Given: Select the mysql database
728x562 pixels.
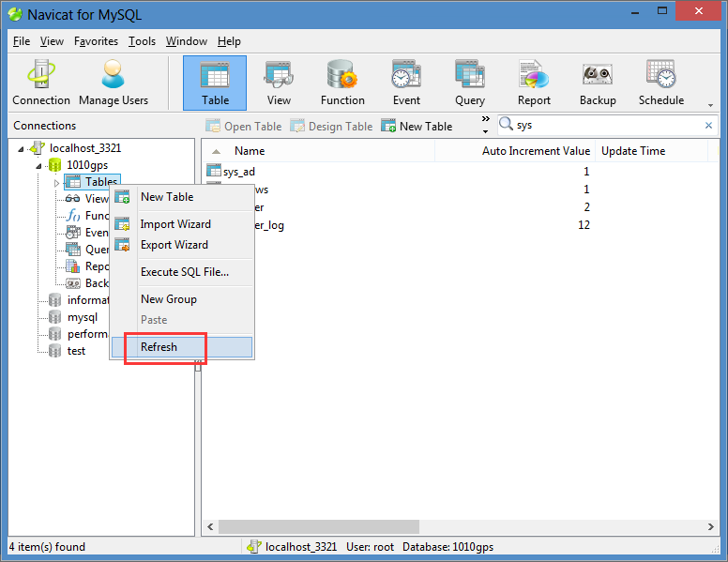Looking at the screenshot, I should click(x=83, y=317).
